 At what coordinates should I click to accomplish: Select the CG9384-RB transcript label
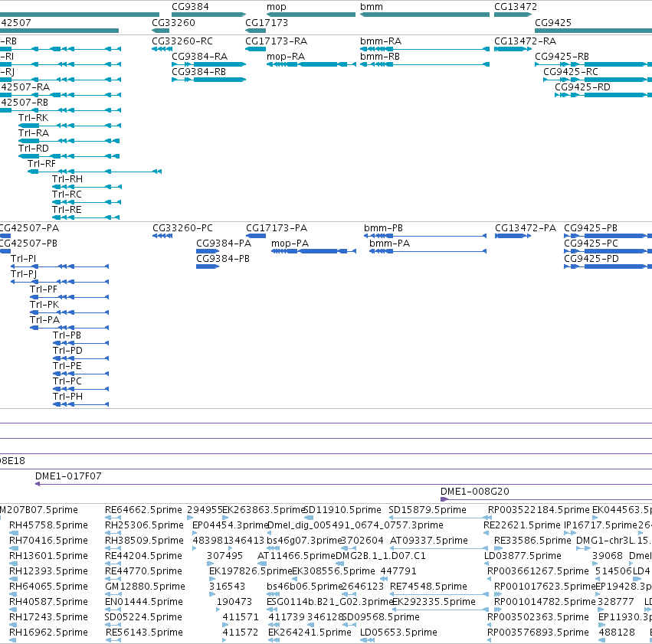(x=198, y=72)
